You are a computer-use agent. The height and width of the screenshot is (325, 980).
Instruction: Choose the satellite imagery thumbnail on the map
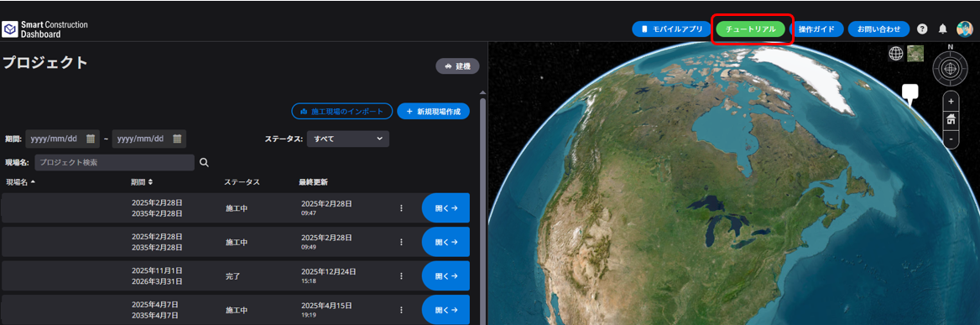915,53
